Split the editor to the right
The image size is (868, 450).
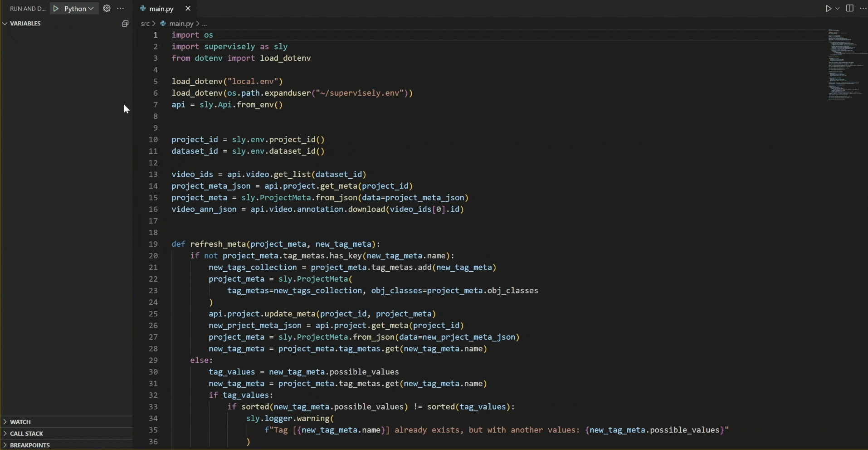[x=850, y=9]
